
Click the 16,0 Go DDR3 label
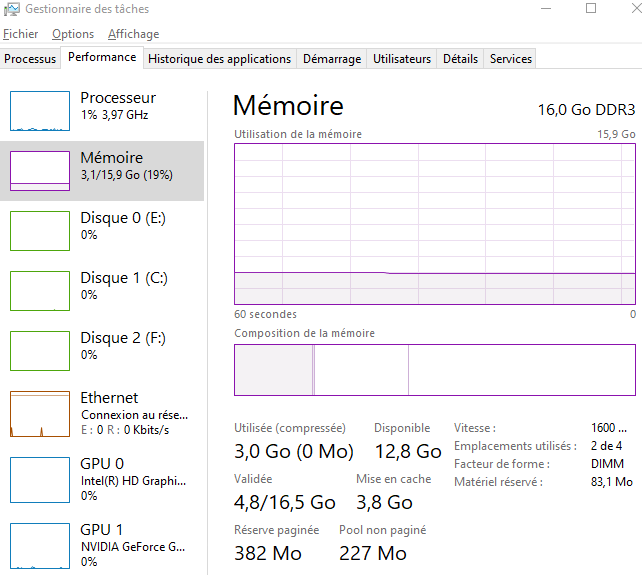point(586,110)
